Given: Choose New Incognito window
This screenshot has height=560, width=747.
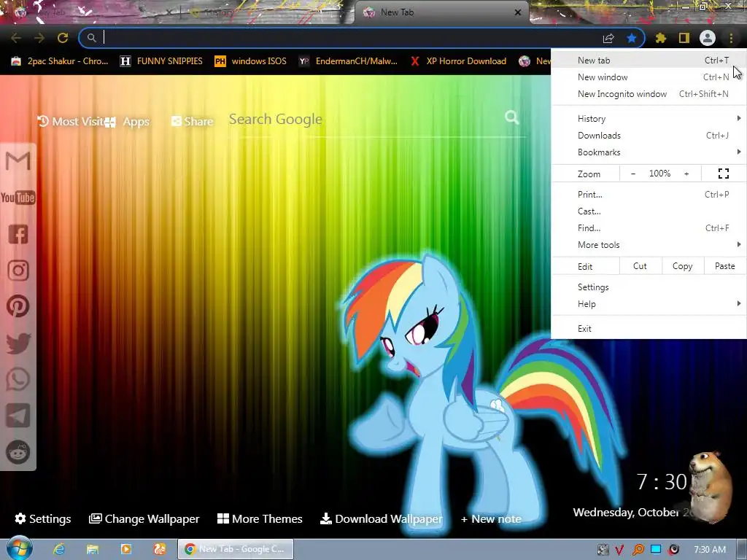Looking at the screenshot, I should coord(649,94).
